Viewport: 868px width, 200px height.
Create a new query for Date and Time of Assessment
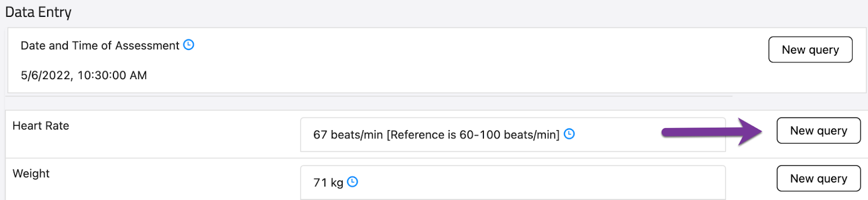pyautogui.click(x=810, y=49)
